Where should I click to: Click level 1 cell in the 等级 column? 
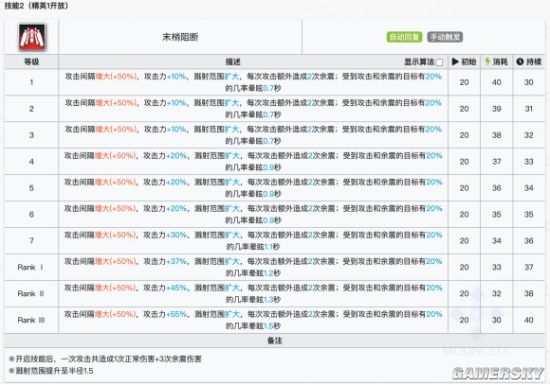(31, 82)
